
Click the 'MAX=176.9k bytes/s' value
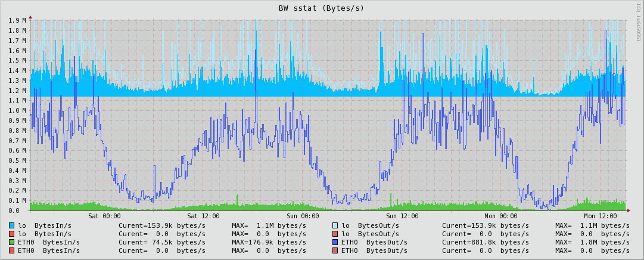[x=269, y=242]
